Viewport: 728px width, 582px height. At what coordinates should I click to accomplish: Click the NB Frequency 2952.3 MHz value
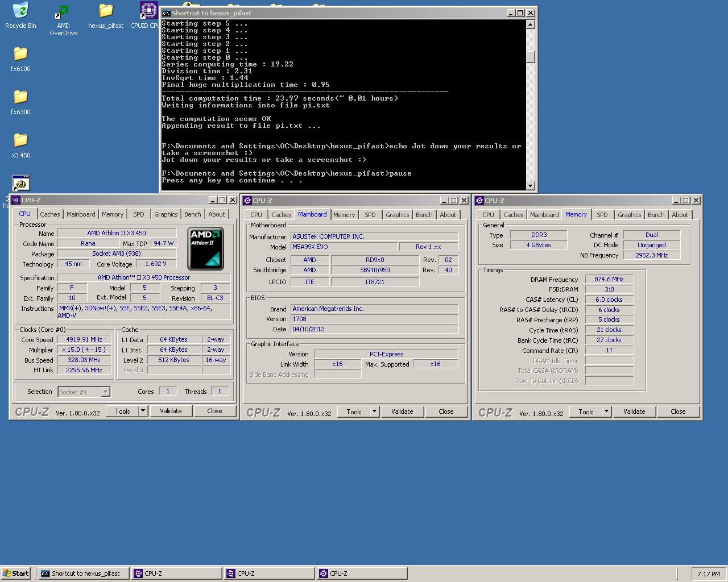tap(652, 255)
